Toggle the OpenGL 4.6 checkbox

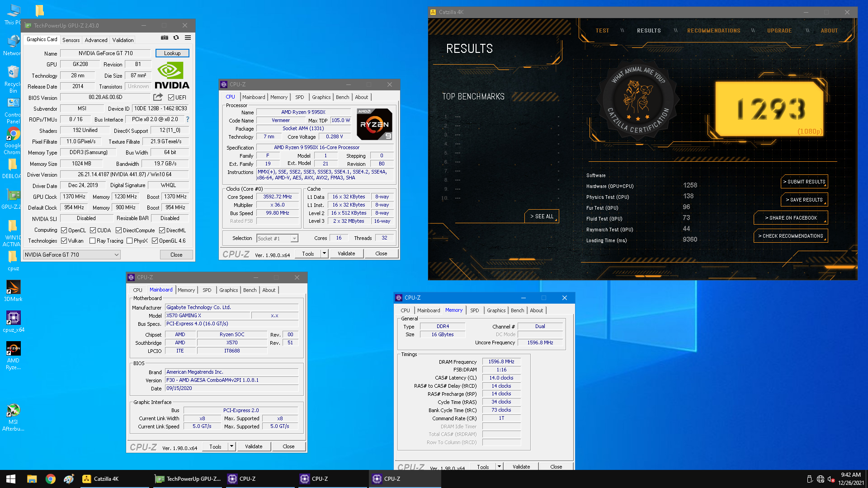point(155,241)
